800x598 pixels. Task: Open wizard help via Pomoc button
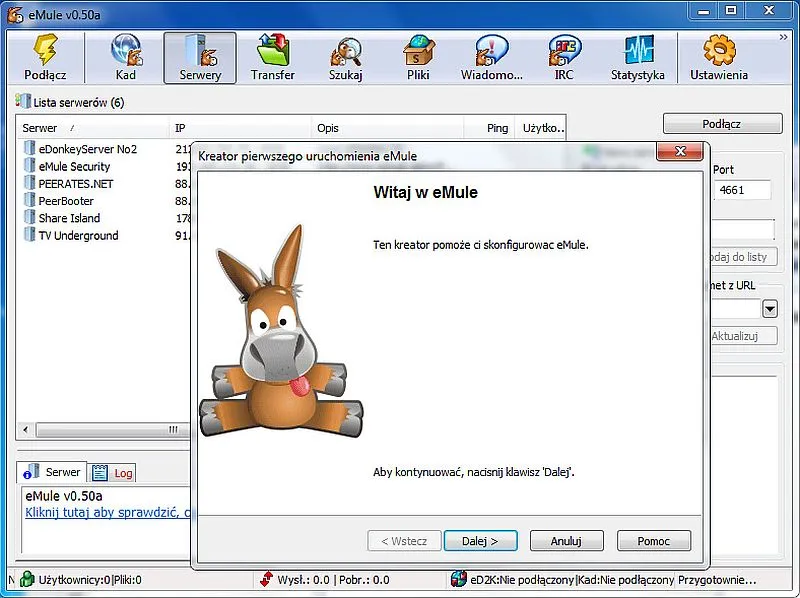[x=653, y=540]
